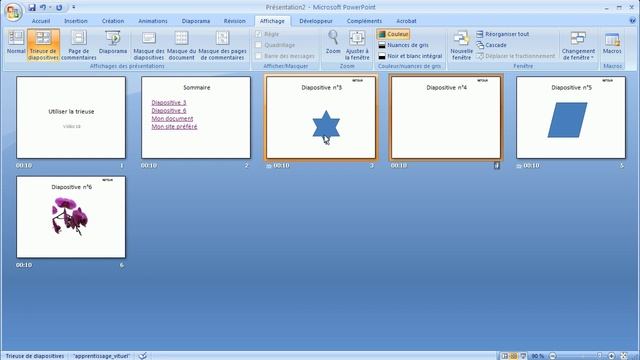This screenshot has width=640, height=360.
Task: Select Noir et blanc intégral mode
Action: (x=410, y=56)
